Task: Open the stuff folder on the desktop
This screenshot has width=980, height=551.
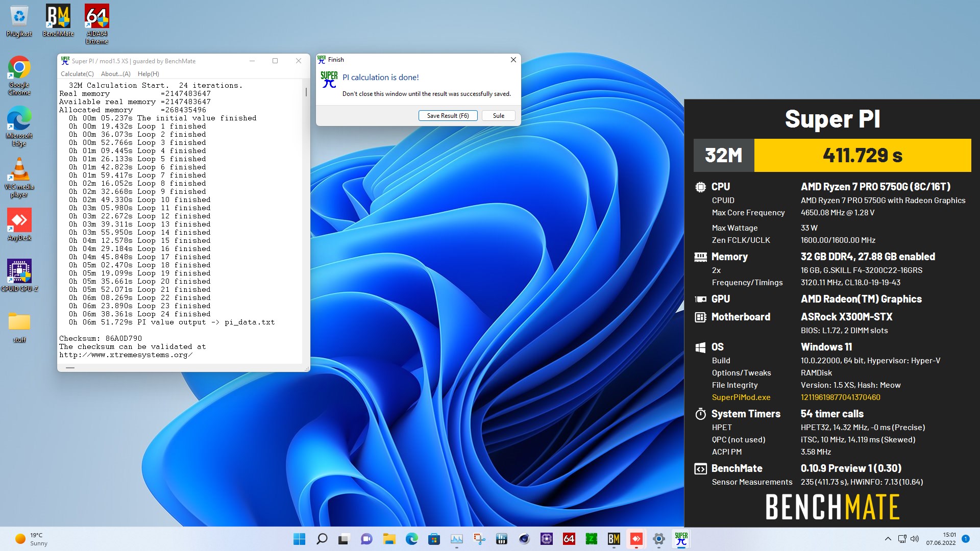Action: tap(19, 327)
